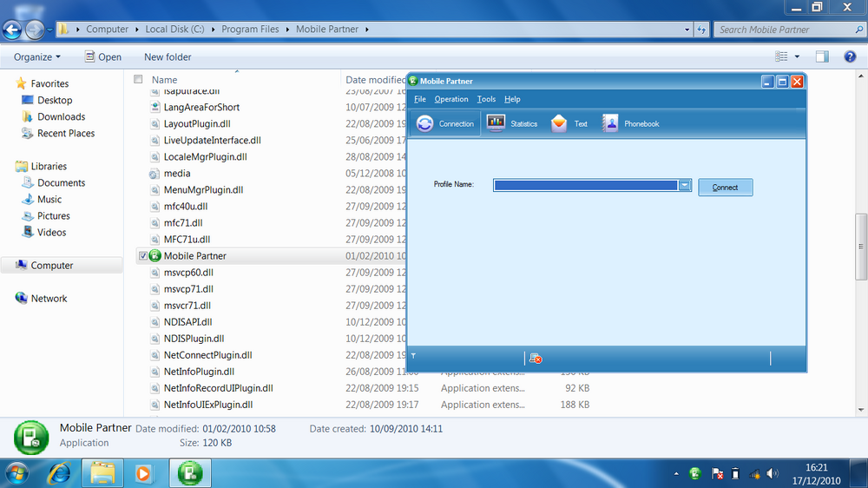Click the Open button in Explorer toolbar

tap(103, 57)
